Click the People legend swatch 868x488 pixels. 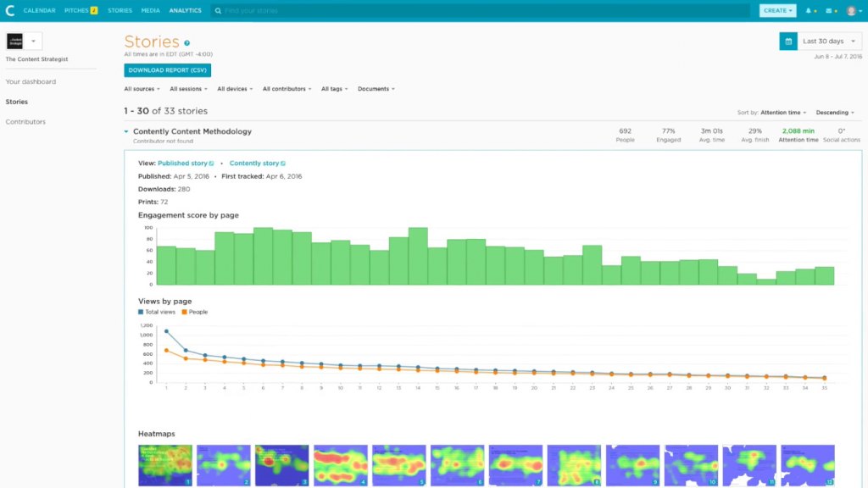pos(184,312)
